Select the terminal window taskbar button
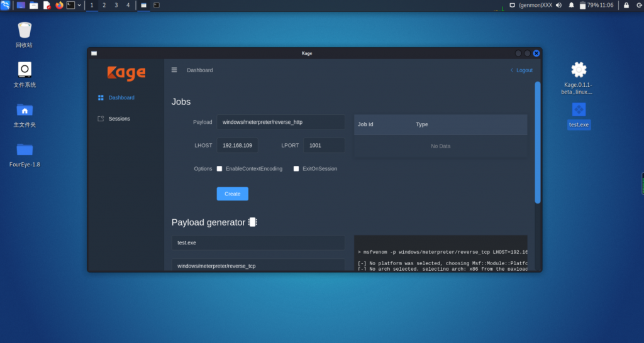 click(x=157, y=5)
